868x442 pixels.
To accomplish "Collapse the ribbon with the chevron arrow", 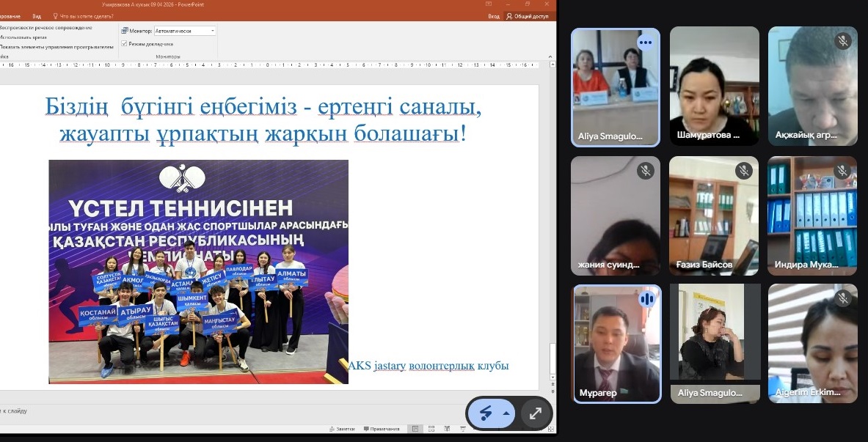I will 550,56.
